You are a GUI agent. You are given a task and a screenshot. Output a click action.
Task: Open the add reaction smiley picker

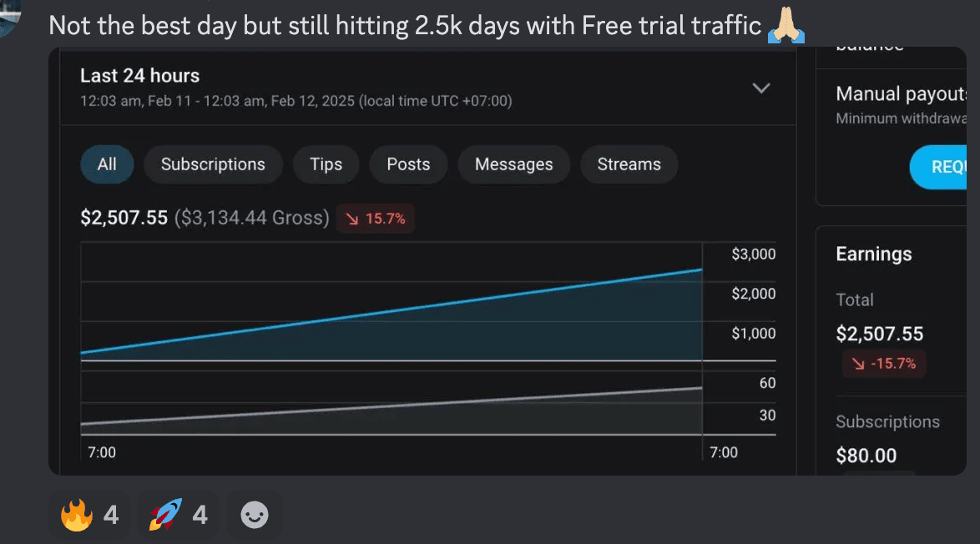click(x=255, y=516)
